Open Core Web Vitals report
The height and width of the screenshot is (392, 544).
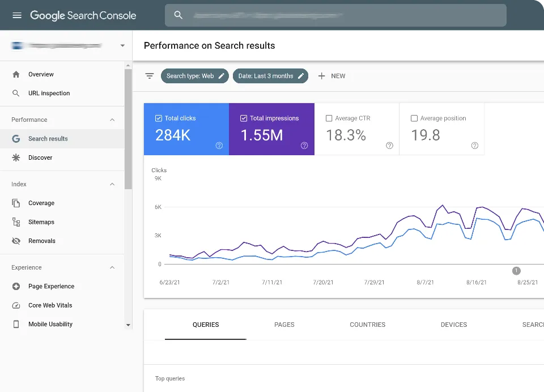pyautogui.click(x=50, y=305)
